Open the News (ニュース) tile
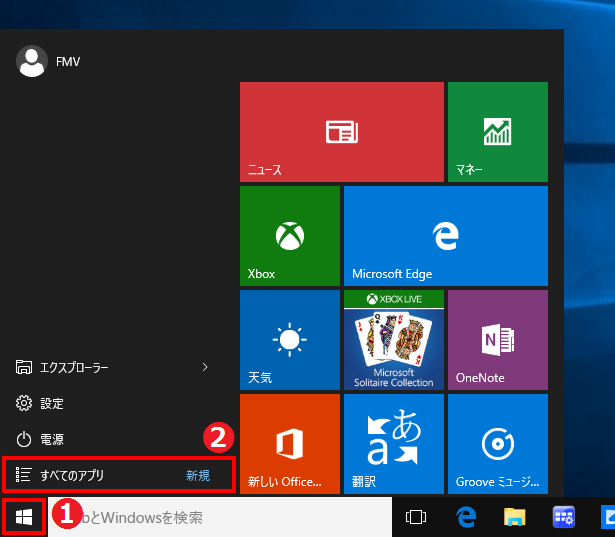The image size is (615, 537). click(342, 132)
